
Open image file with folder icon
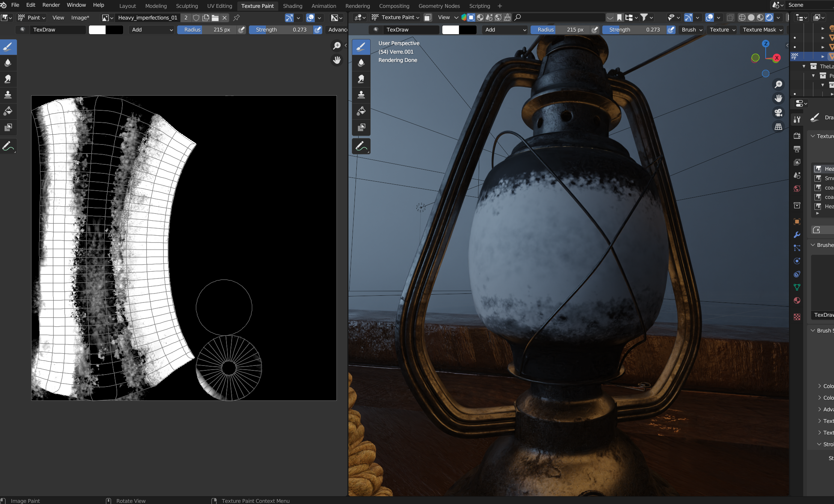pyautogui.click(x=215, y=18)
